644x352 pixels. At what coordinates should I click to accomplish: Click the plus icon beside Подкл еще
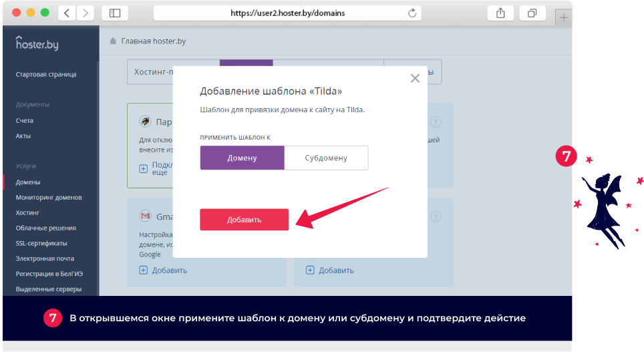point(143,168)
